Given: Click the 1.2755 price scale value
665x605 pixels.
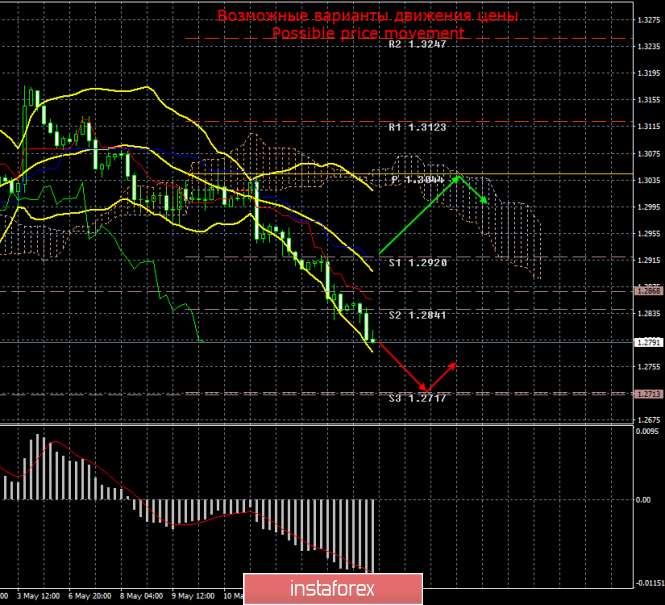Looking at the screenshot, I should click(x=649, y=367).
